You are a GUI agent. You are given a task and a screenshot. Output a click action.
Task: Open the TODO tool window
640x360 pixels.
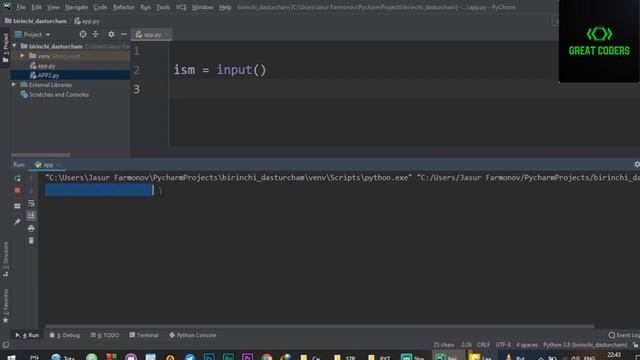coord(105,335)
